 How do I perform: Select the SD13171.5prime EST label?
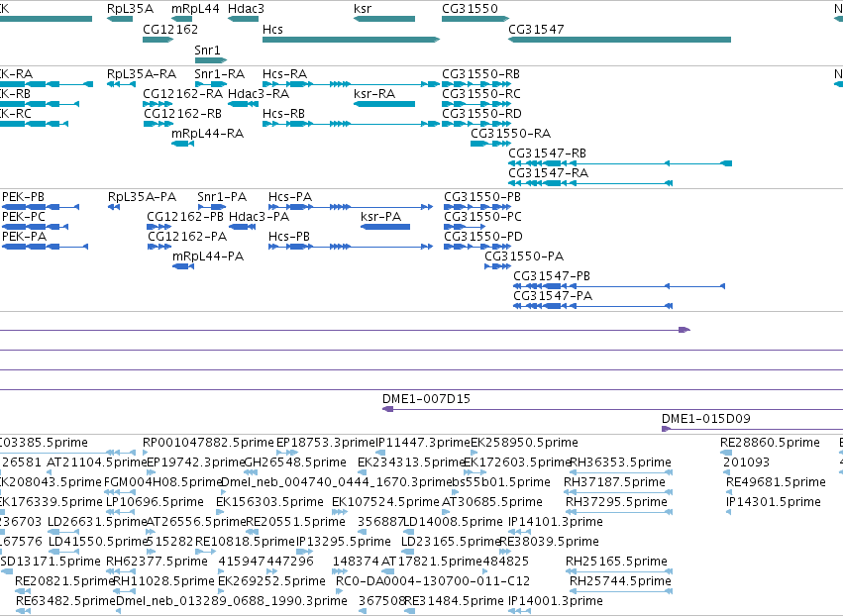click(51, 562)
